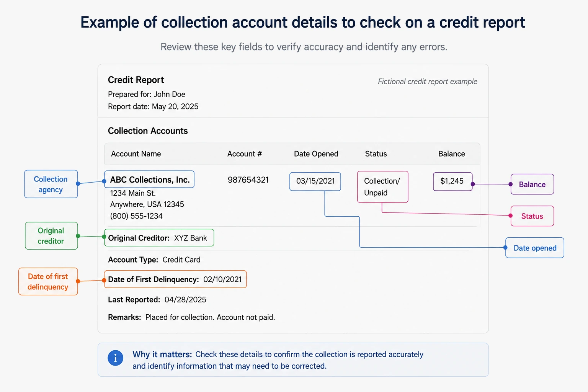Click the pink Status label box

coord(532,216)
